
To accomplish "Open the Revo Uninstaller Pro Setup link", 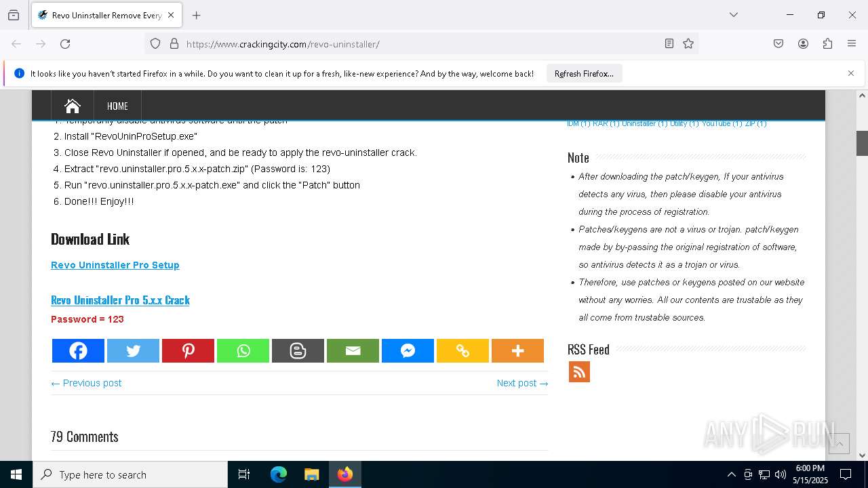I will (115, 265).
